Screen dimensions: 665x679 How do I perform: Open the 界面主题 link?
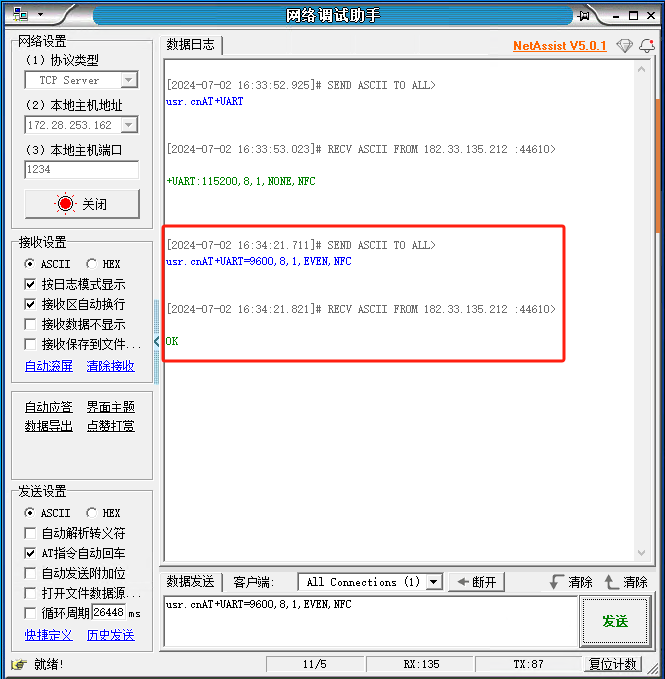(x=110, y=407)
